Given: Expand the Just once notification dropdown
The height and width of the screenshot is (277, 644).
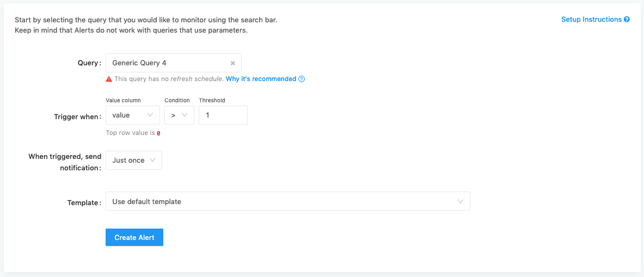Looking at the screenshot, I should coord(133,161).
